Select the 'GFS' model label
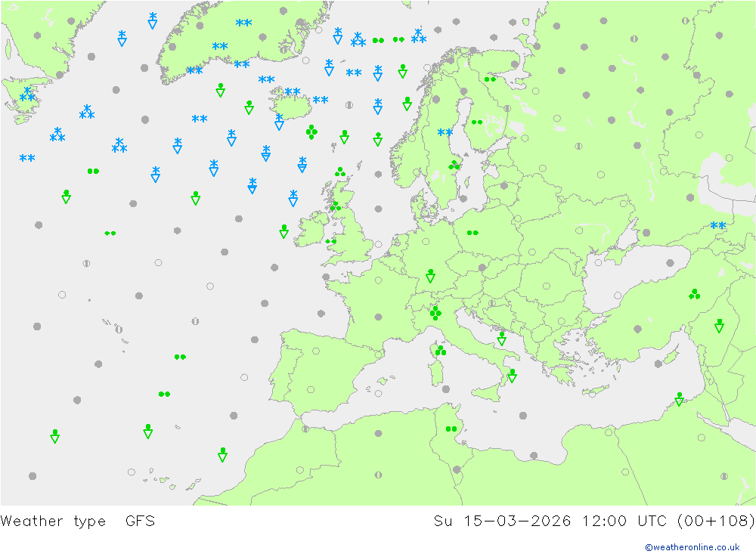 pyautogui.click(x=141, y=521)
